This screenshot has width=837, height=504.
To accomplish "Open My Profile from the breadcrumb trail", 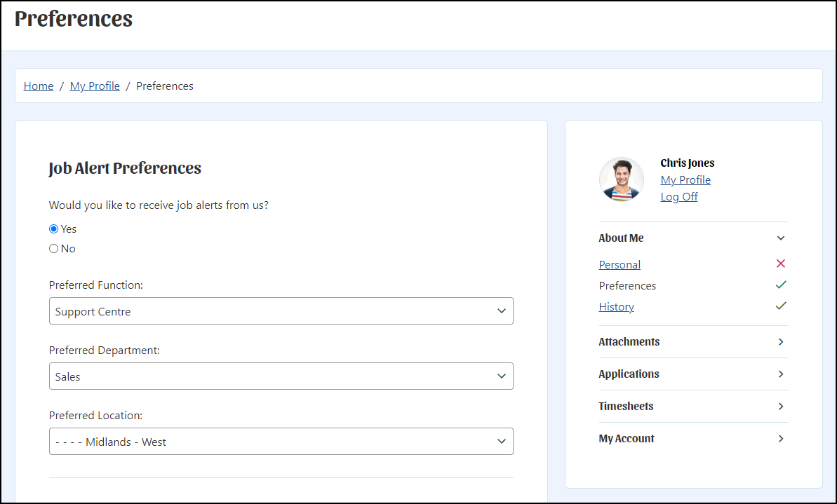I will [94, 86].
